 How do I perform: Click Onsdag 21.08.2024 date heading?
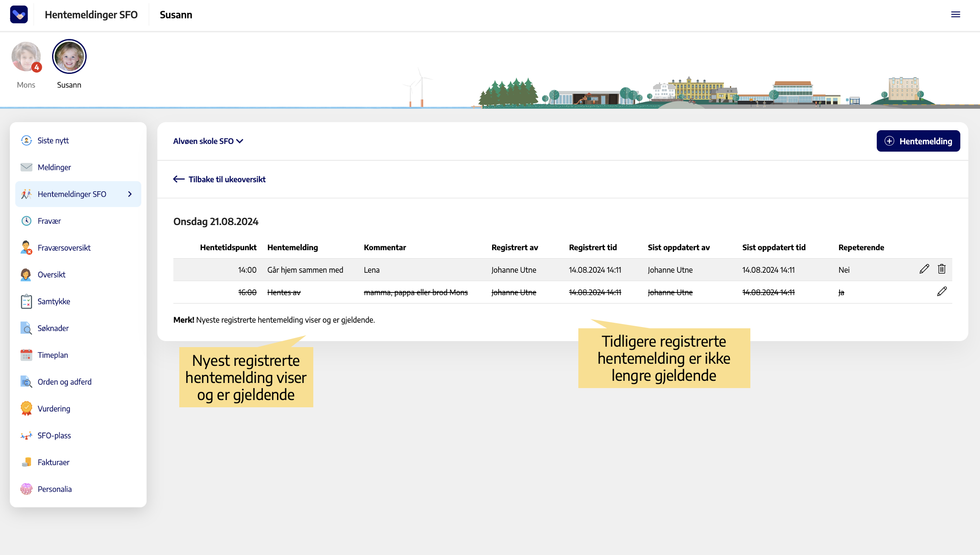[x=216, y=222]
